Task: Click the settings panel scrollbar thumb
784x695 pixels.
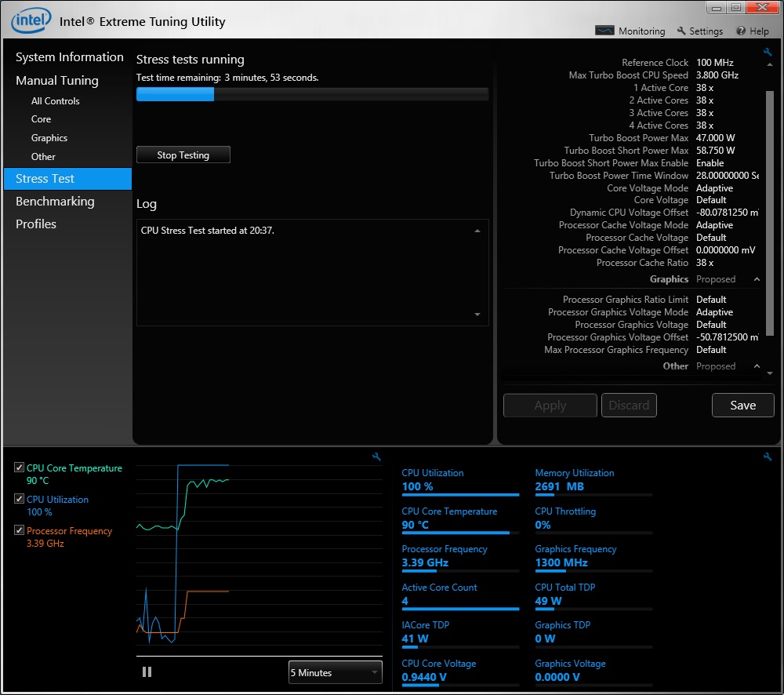Action: 770,213
